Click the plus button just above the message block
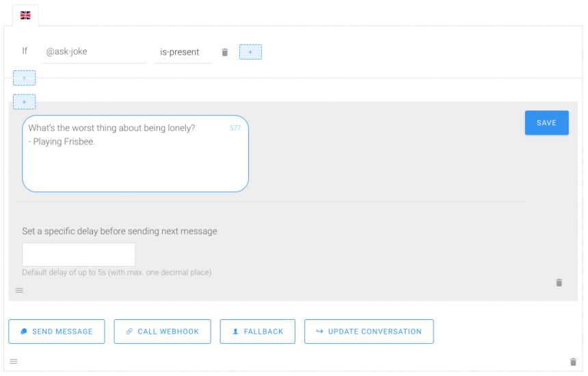 coord(24,102)
